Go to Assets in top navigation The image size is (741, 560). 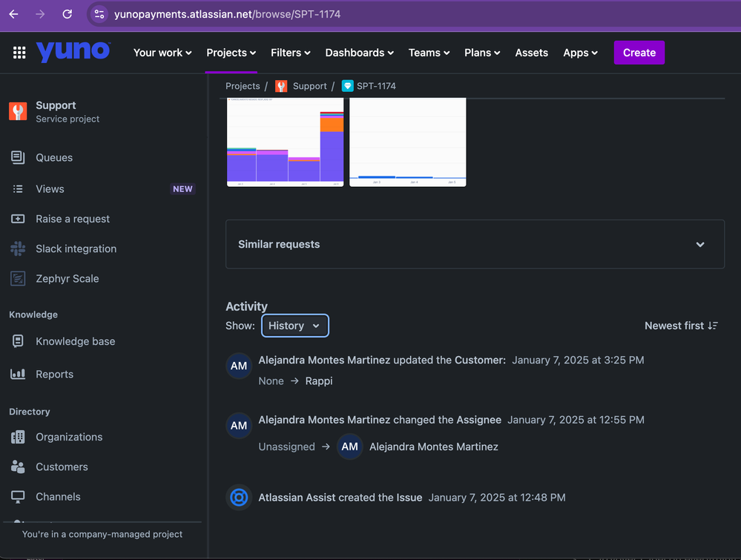coord(531,53)
